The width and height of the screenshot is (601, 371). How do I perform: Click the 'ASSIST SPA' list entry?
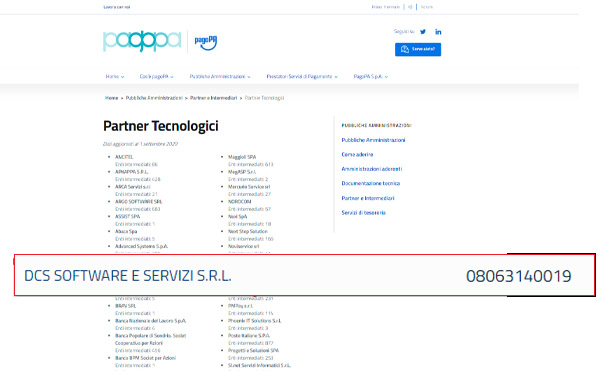coord(128,217)
